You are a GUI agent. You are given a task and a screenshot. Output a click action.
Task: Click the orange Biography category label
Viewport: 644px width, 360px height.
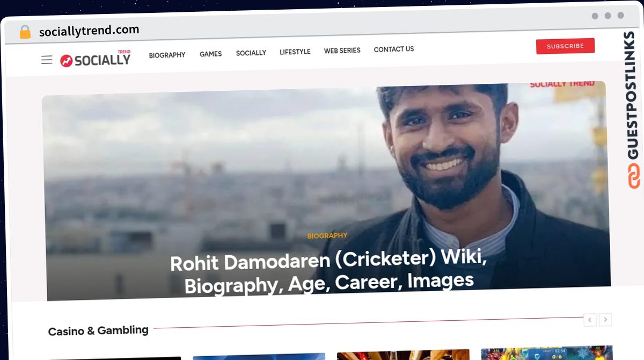tap(327, 235)
